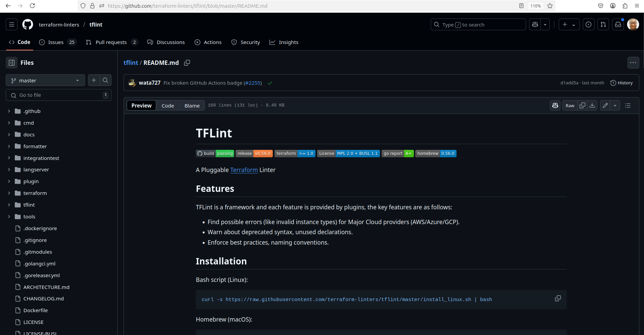The height and width of the screenshot is (335, 644).
Task: Open the Insights tab
Action: click(284, 42)
